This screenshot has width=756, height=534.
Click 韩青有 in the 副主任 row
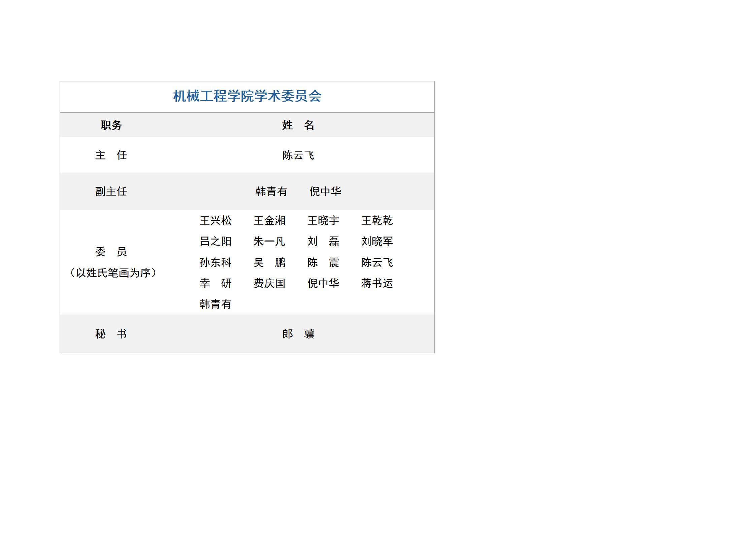[x=271, y=191]
